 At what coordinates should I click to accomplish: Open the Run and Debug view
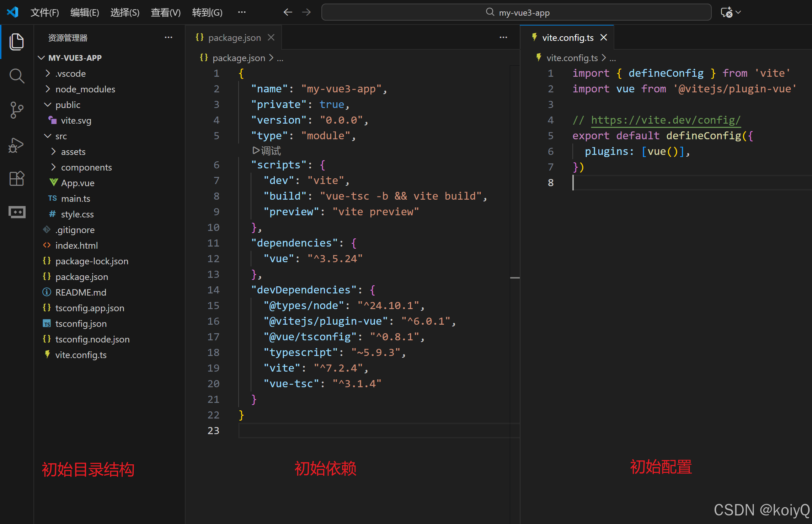click(16, 145)
